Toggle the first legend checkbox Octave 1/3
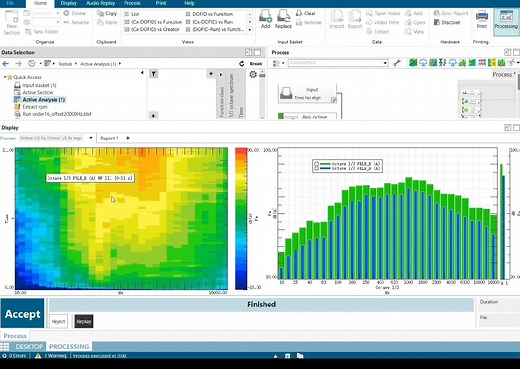The height and width of the screenshot is (369, 520). point(317,164)
